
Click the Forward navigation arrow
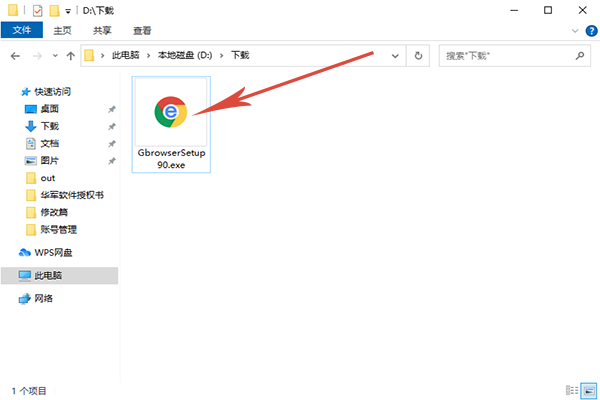tap(37, 56)
